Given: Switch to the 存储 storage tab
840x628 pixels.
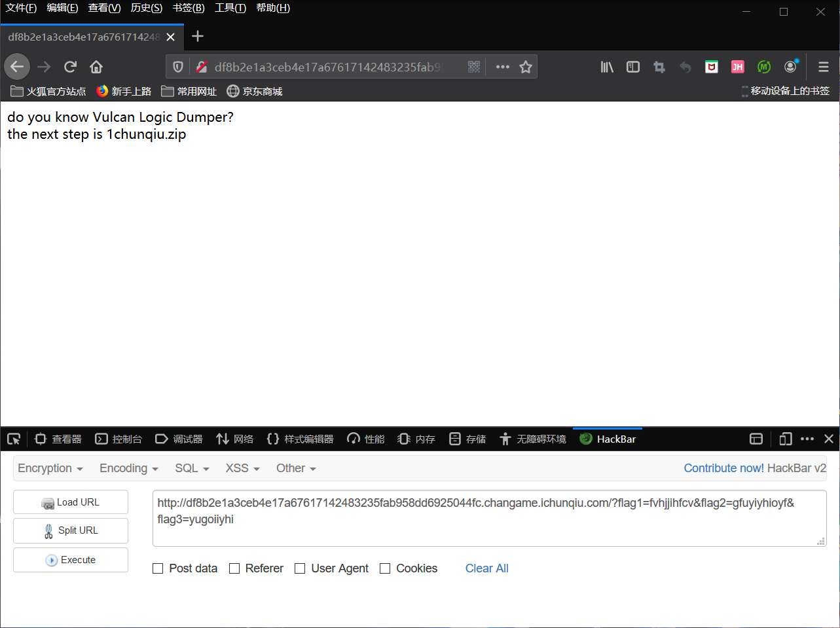Looking at the screenshot, I should click(x=467, y=439).
